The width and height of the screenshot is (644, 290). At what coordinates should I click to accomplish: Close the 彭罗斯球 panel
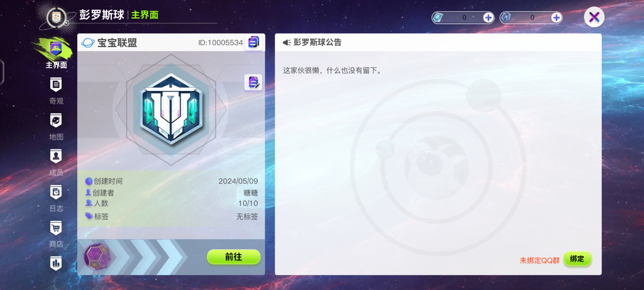(594, 17)
